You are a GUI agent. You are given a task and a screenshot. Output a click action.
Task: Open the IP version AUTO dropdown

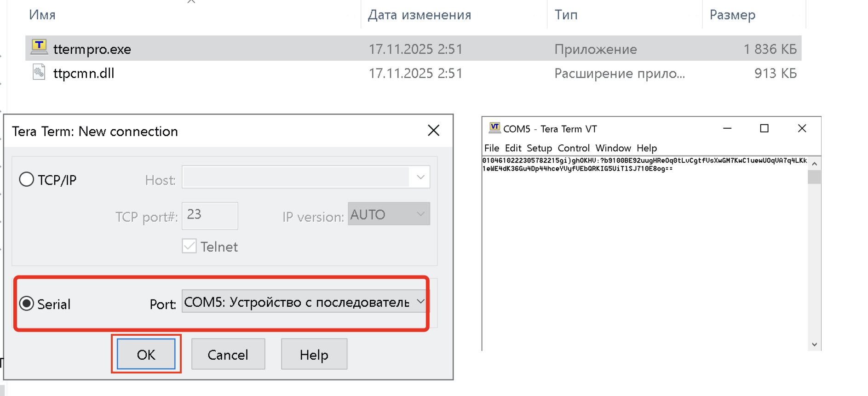coord(389,214)
